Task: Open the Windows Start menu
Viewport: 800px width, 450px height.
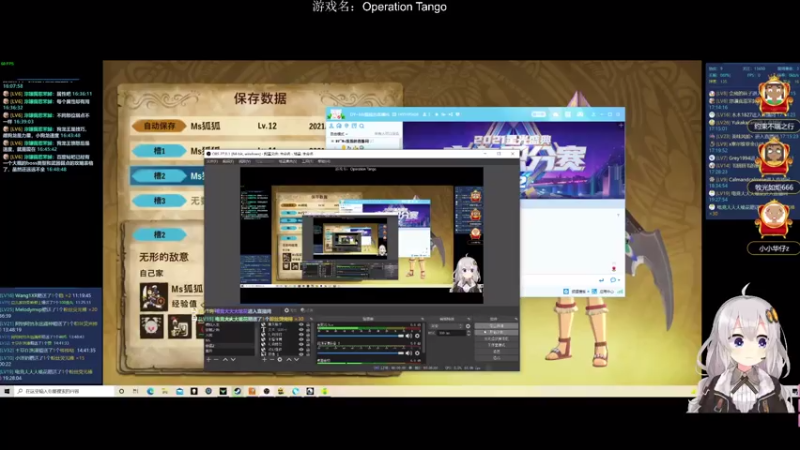Action: click(x=7, y=391)
